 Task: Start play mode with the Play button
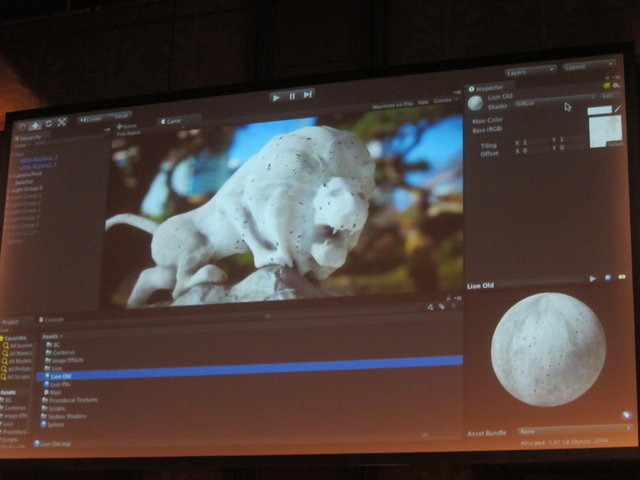pos(276,98)
